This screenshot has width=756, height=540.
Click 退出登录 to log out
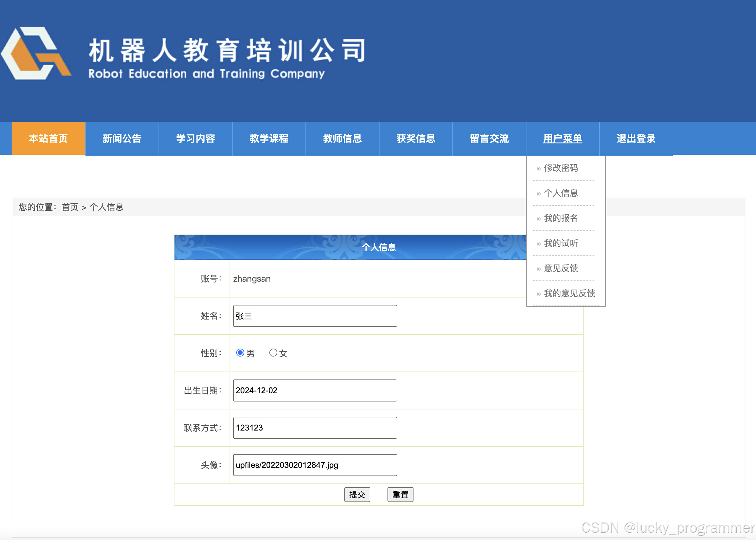[636, 138]
